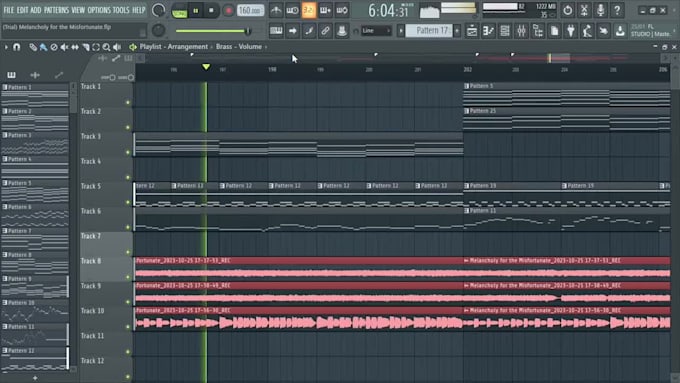Enable typing keyboard to piano icon
Screen dimensions: 680x383
click(276, 31)
